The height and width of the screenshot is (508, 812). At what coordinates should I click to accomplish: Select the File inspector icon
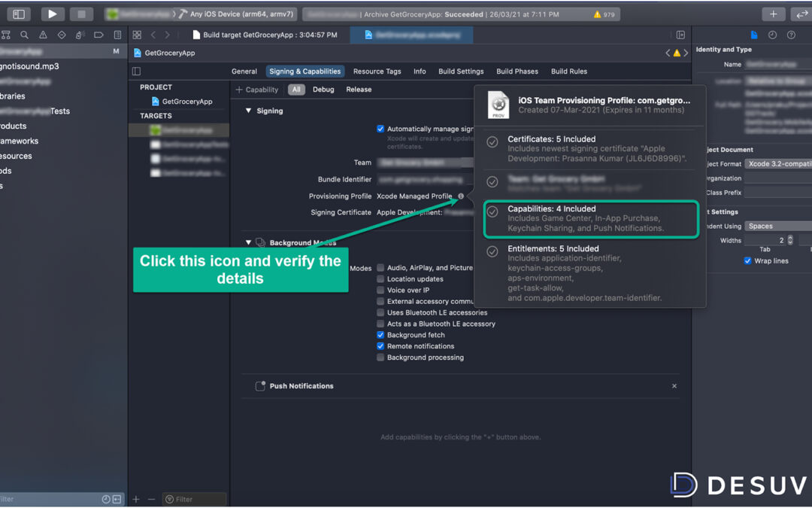click(754, 35)
